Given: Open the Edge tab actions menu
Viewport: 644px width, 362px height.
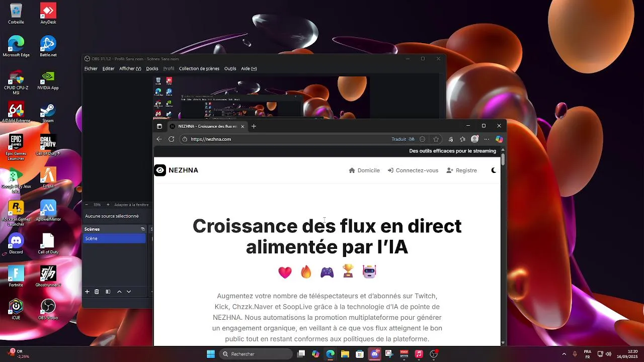Looking at the screenshot, I should click(159, 126).
